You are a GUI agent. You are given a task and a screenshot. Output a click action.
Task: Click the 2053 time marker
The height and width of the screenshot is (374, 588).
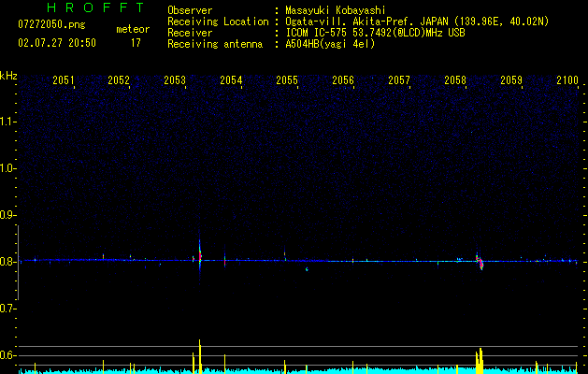coord(175,79)
